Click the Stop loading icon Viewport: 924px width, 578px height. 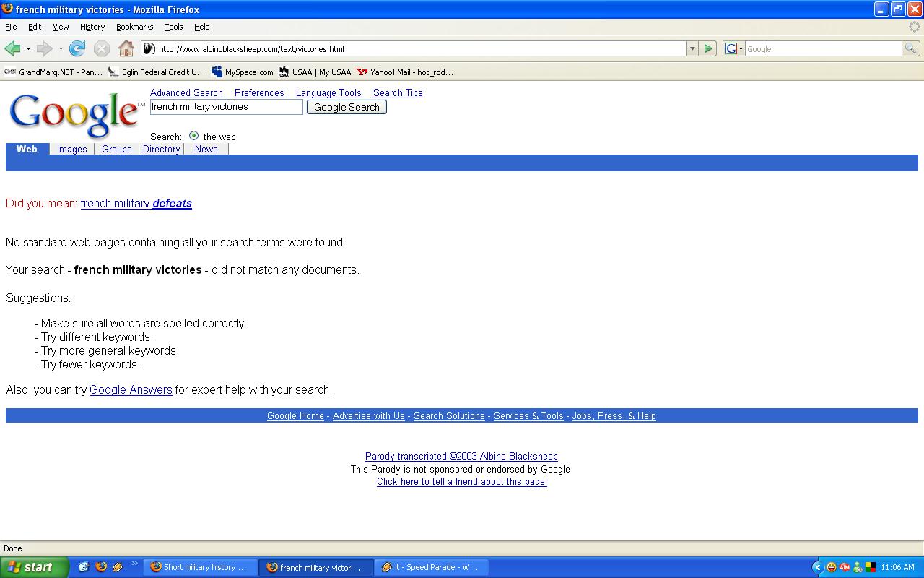102,48
